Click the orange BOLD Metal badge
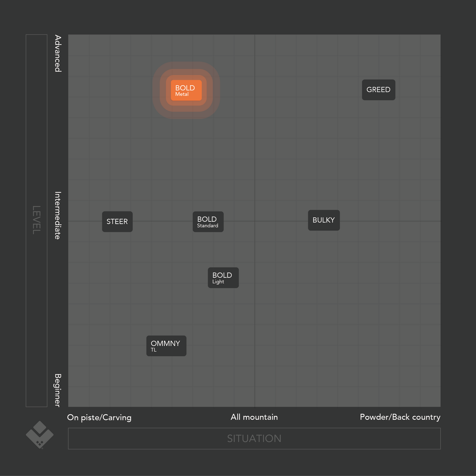 click(x=186, y=90)
